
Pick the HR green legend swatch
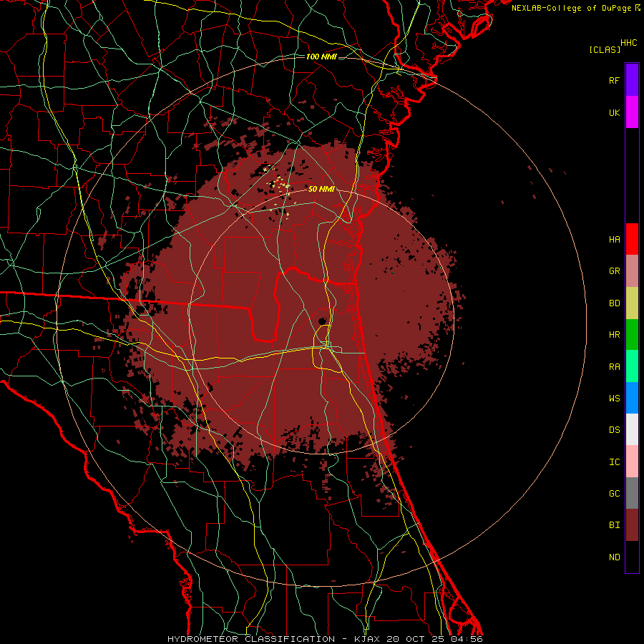[x=632, y=335]
